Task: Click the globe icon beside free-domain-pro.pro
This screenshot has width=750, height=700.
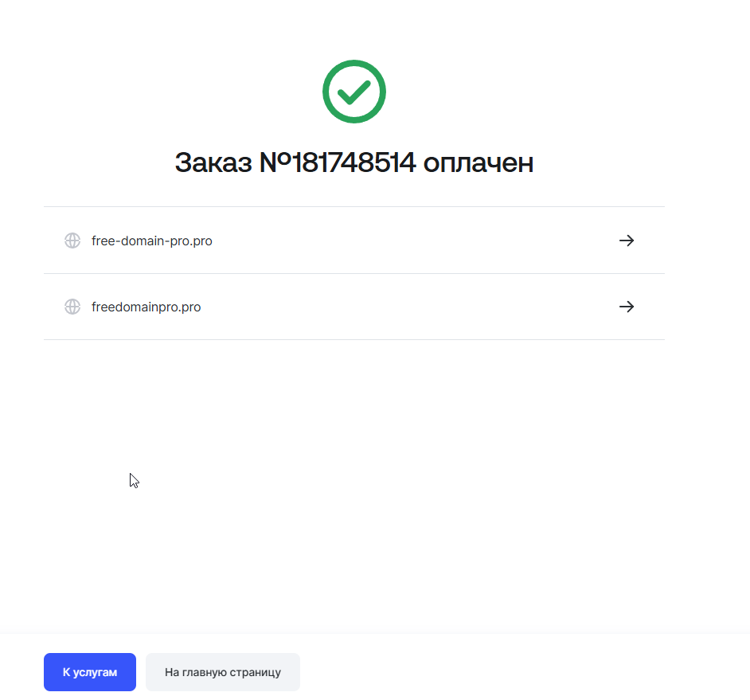Action: coord(72,241)
